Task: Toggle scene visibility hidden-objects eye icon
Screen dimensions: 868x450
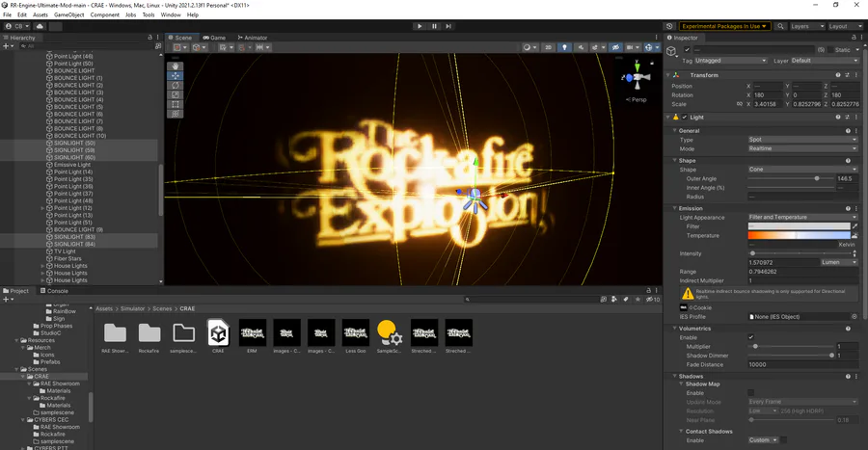Action: point(615,47)
